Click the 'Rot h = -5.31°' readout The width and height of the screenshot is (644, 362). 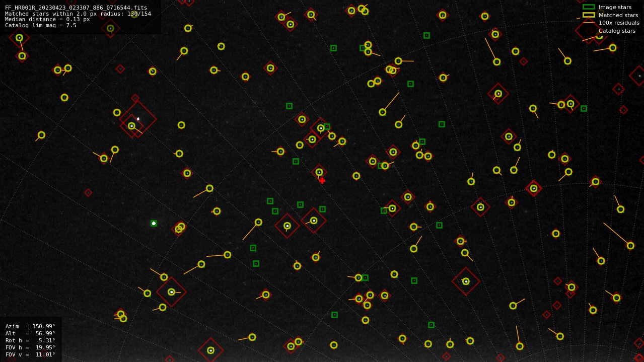click(x=30, y=340)
